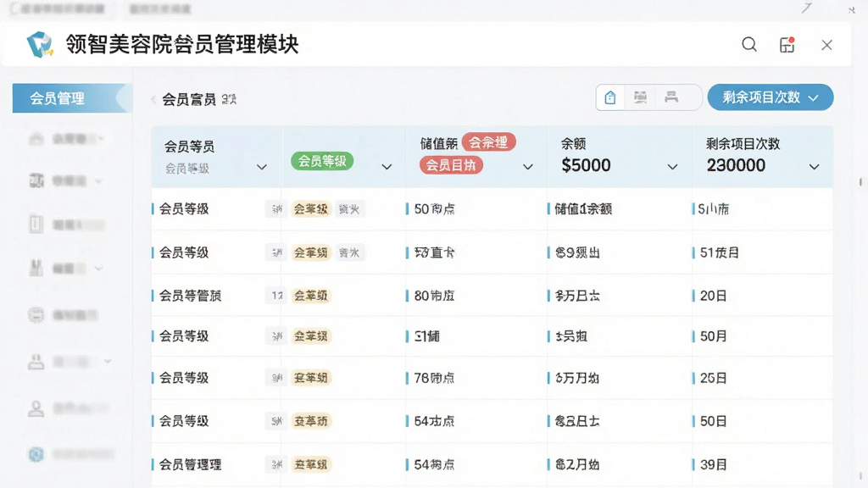This screenshot has height=488, width=868.
Task: Select the 会员管理 sidebar tab
Action: click(x=72, y=98)
